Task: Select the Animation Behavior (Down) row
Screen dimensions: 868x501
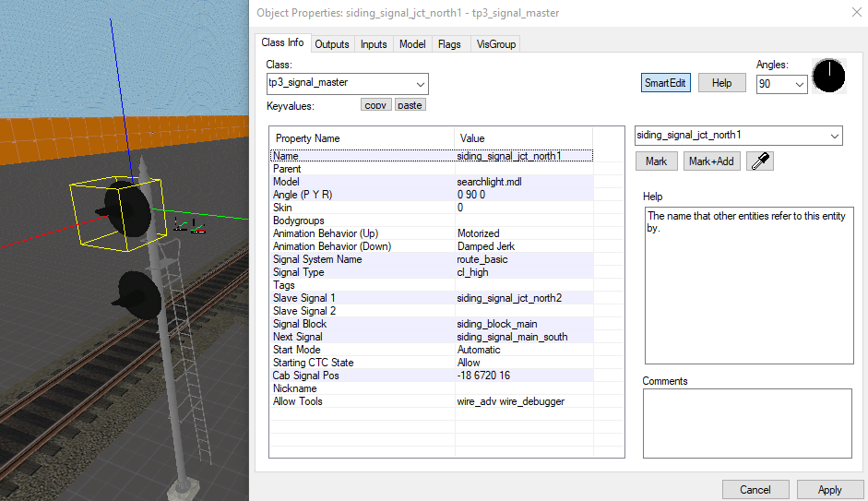Action: click(432, 246)
